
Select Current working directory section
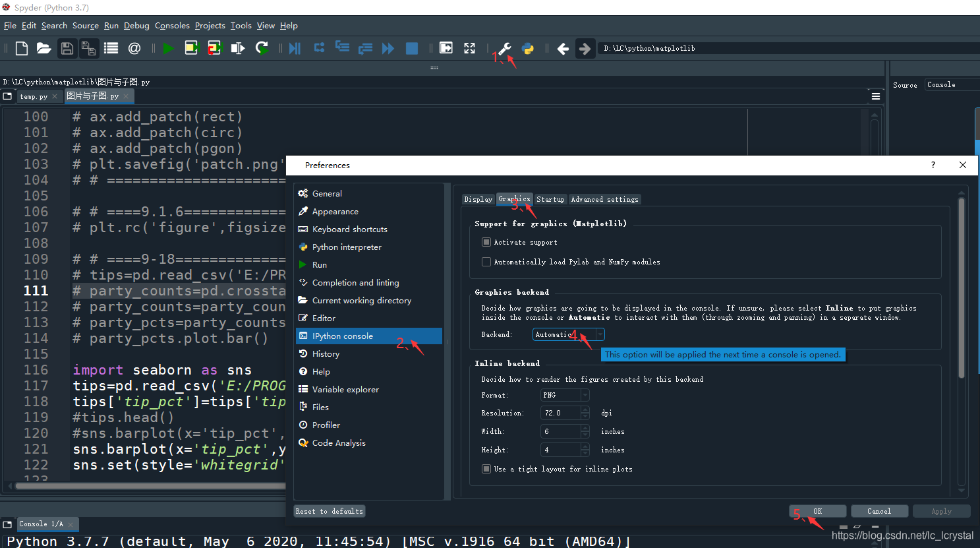368,300
